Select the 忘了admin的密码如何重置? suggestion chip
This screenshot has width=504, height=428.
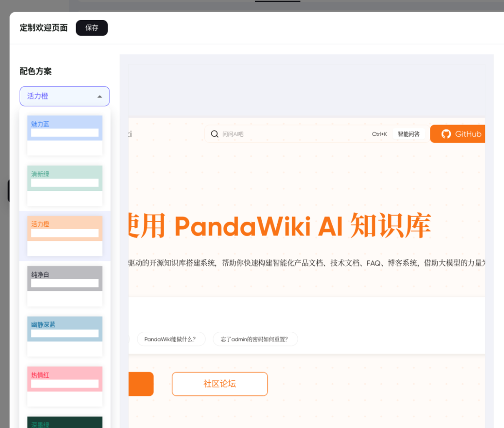(255, 339)
